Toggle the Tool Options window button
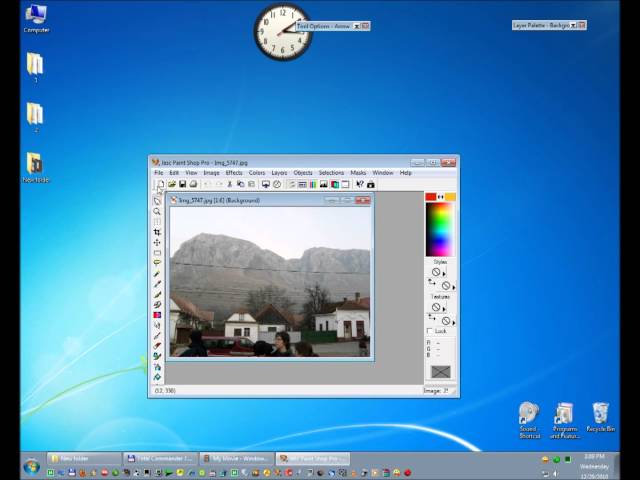640x480 pixels. (302, 184)
